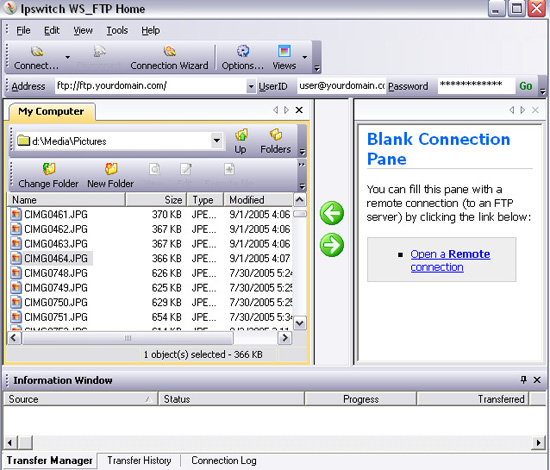Switch to Transfer Manager tab

[49, 460]
